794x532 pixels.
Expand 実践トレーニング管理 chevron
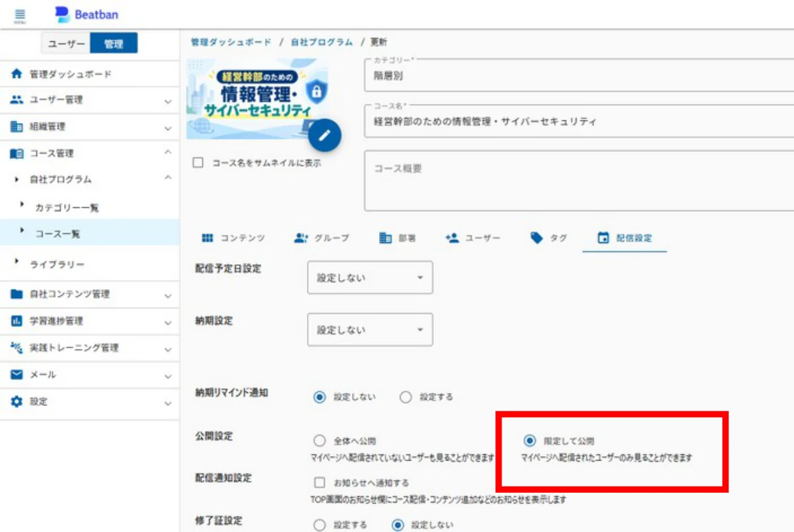pyautogui.click(x=168, y=349)
